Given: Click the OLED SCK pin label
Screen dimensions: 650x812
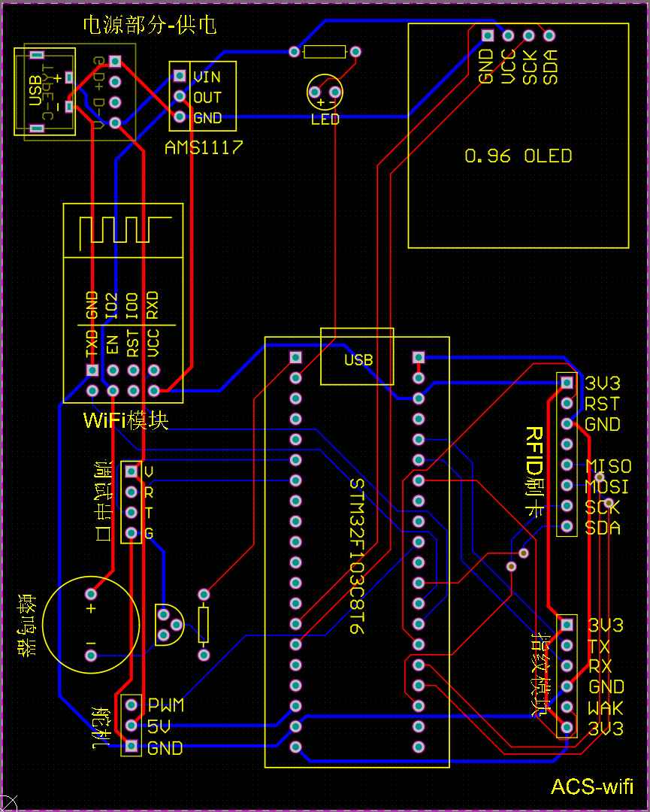Looking at the screenshot, I should tap(529, 67).
